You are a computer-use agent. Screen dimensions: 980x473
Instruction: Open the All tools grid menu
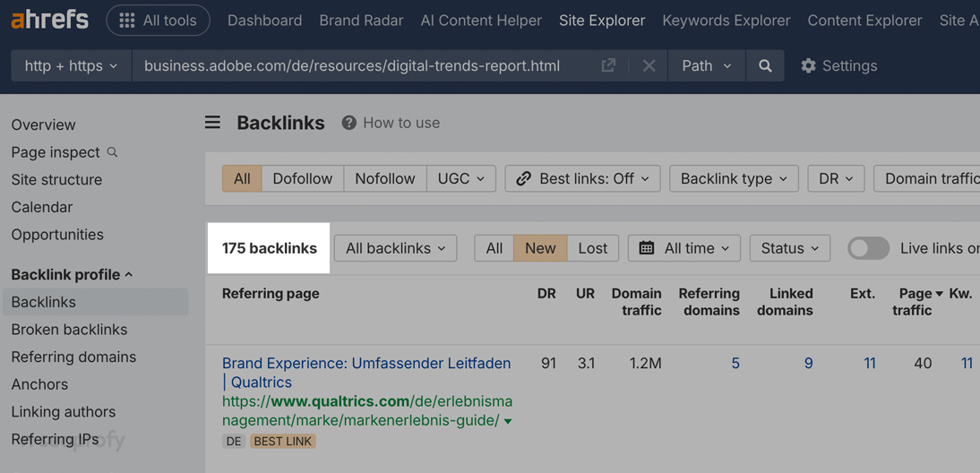tap(159, 21)
